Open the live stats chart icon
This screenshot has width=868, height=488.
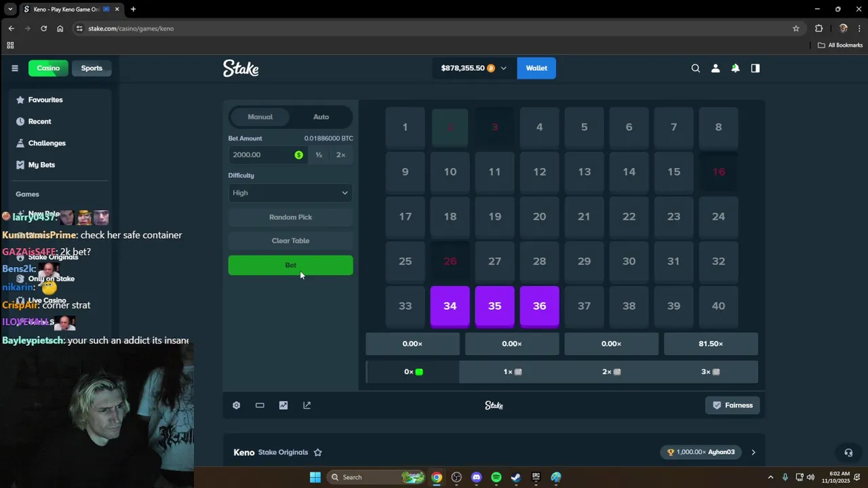(283, 405)
